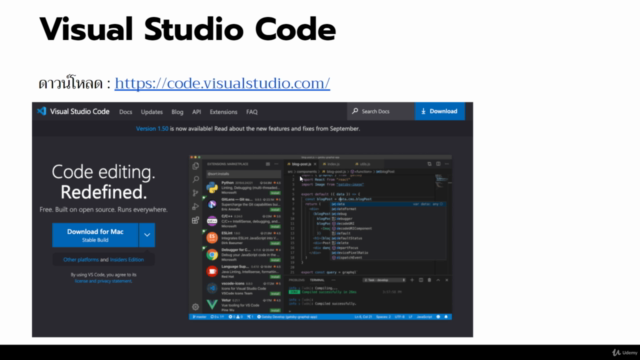Switch to the blog-post.js tab
The height and width of the screenshot is (360, 640).
[300, 164]
